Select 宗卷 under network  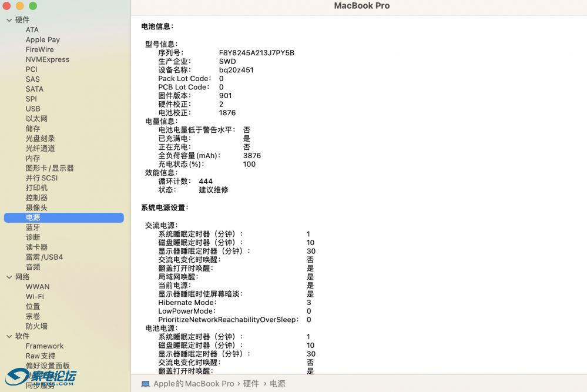(33, 316)
